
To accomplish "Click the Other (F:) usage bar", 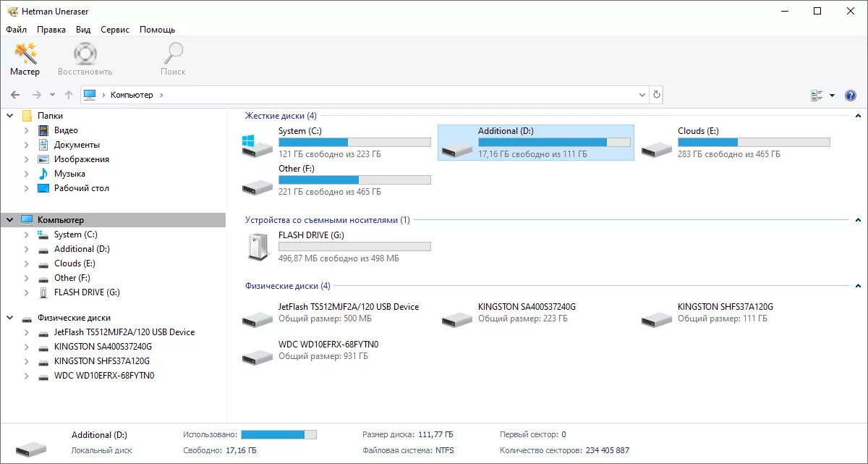I will [x=354, y=180].
